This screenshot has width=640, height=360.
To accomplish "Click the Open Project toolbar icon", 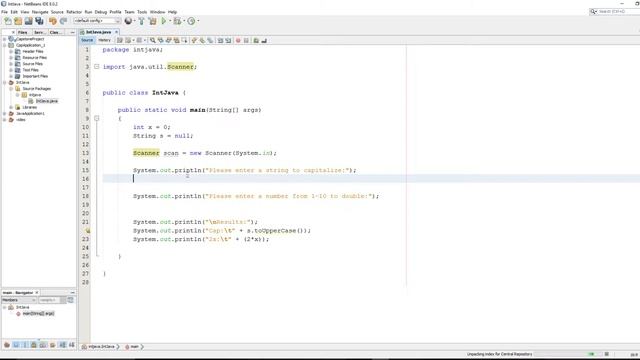I will coord(28,21).
